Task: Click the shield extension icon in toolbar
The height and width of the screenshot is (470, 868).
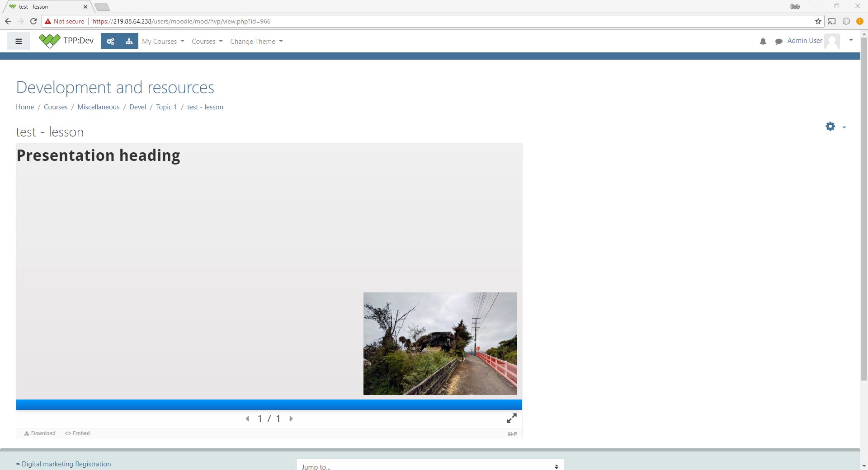Action: (846, 21)
